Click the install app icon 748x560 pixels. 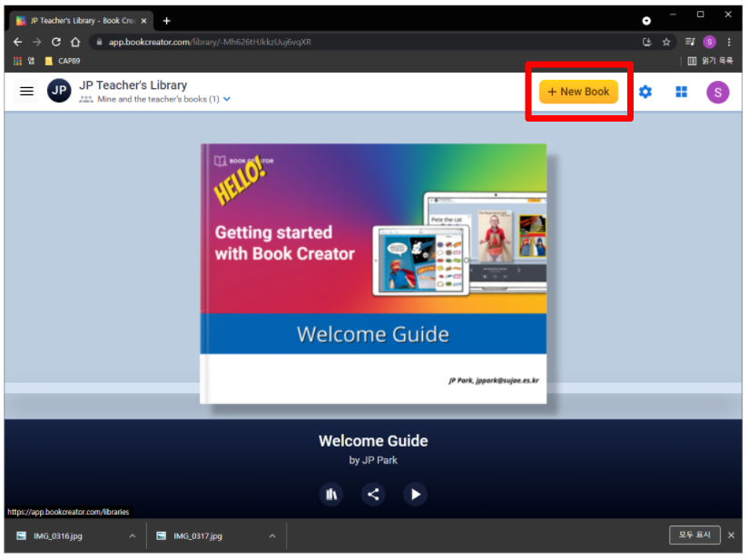coord(647,42)
